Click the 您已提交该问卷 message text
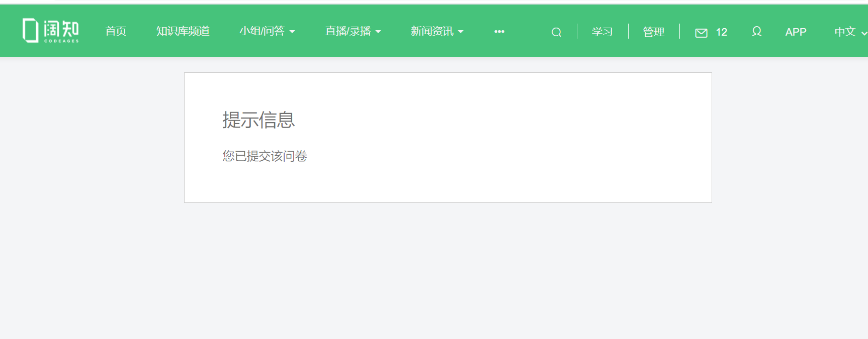 coord(265,156)
